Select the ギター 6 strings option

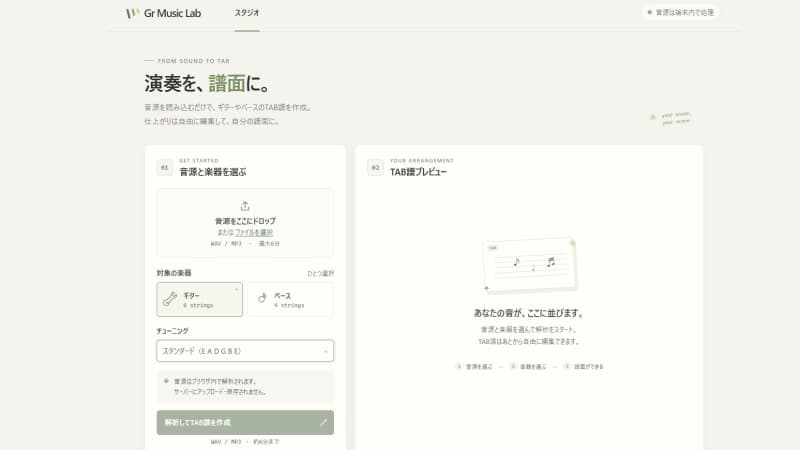click(x=199, y=299)
